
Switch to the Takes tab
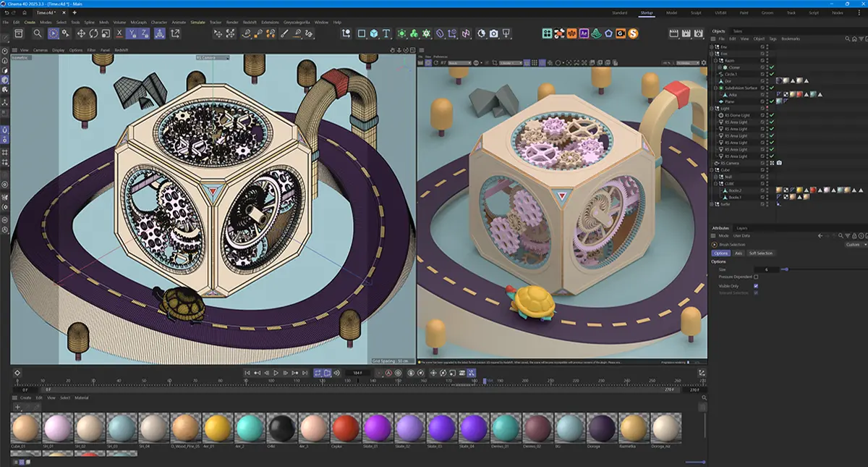coord(738,31)
